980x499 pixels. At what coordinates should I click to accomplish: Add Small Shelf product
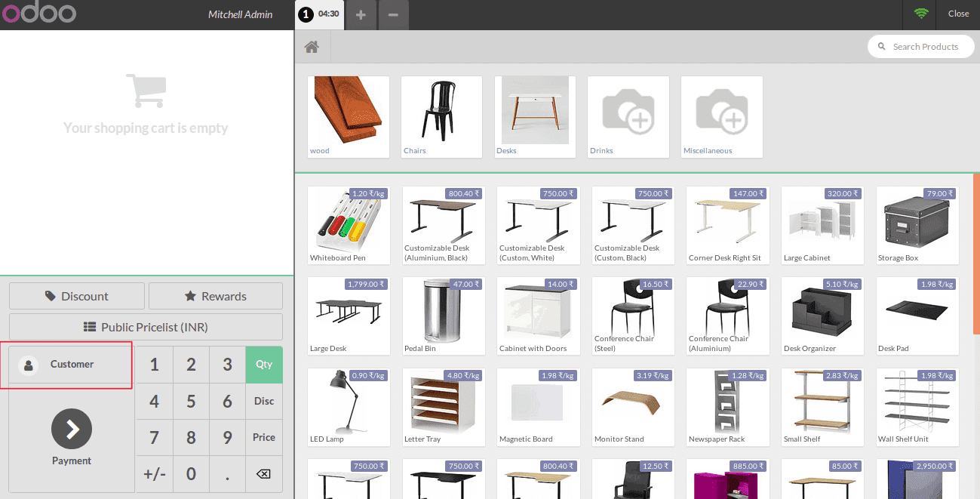tap(823, 406)
